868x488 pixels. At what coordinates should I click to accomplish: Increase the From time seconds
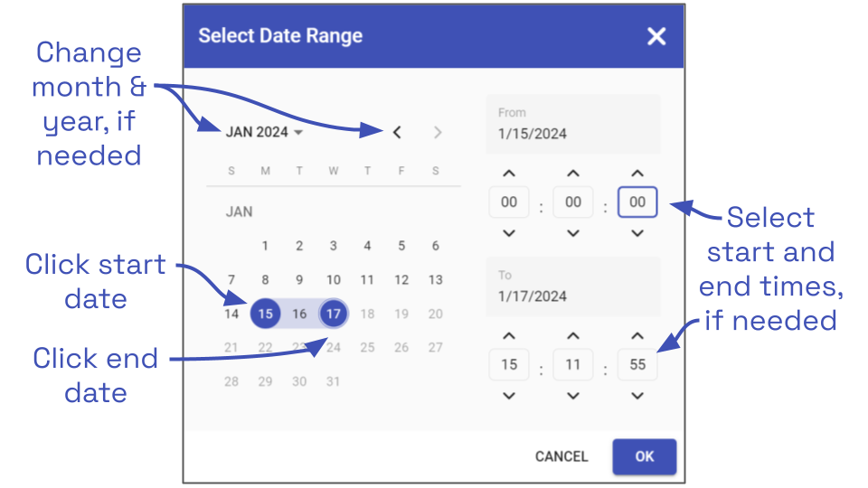(637, 174)
